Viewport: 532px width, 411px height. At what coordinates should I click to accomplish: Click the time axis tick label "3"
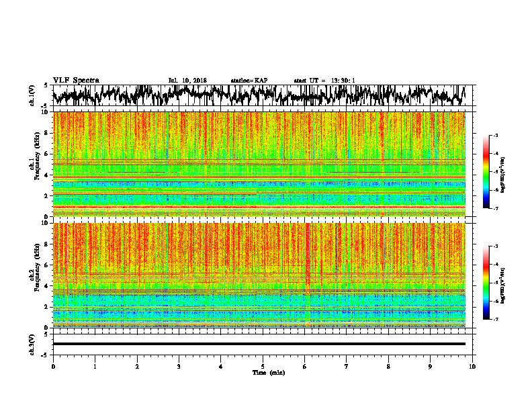point(179,367)
